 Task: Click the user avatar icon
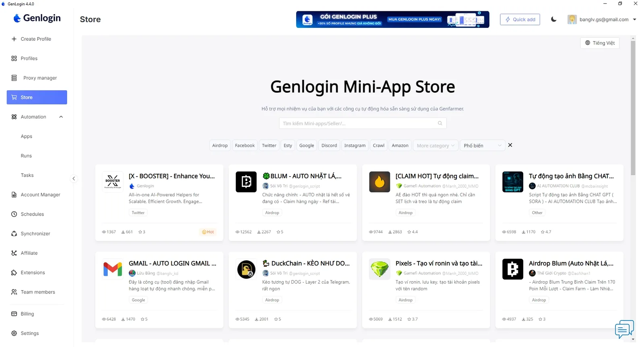coord(572,19)
